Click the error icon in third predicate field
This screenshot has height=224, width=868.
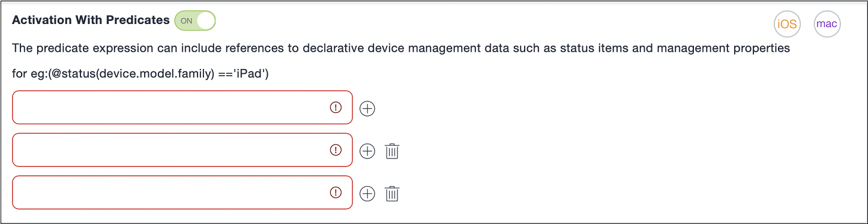tap(336, 192)
